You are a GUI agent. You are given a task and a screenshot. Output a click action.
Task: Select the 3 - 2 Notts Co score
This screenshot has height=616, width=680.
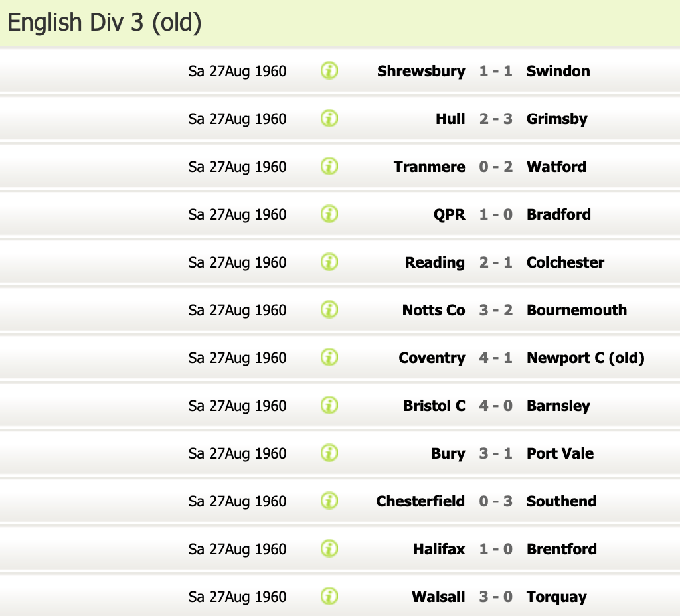click(495, 310)
